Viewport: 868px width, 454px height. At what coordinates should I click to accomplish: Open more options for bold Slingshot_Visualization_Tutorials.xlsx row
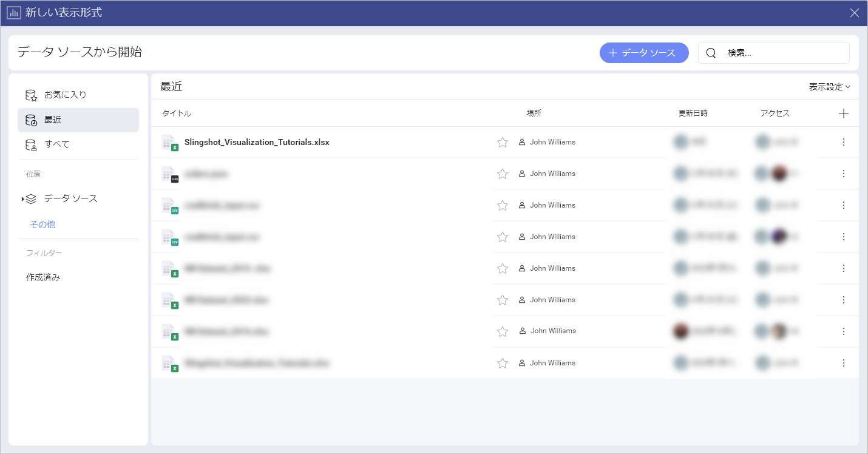(843, 142)
